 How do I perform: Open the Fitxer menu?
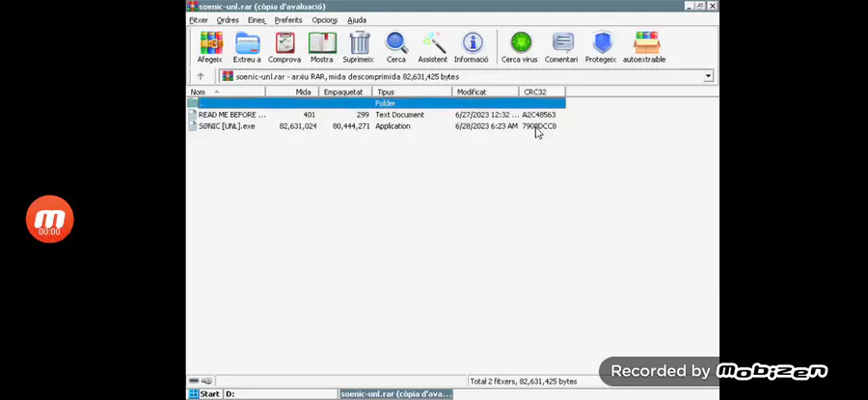(x=199, y=20)
